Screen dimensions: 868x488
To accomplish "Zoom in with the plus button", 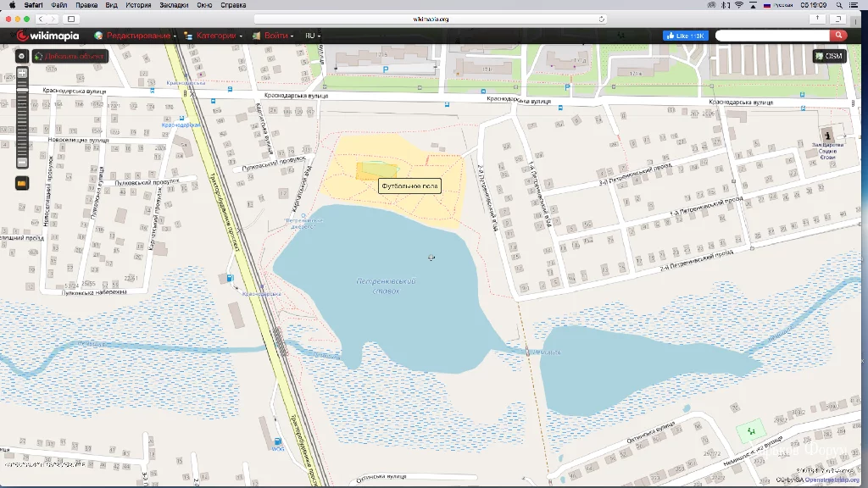I will click(x=22, y=73).
